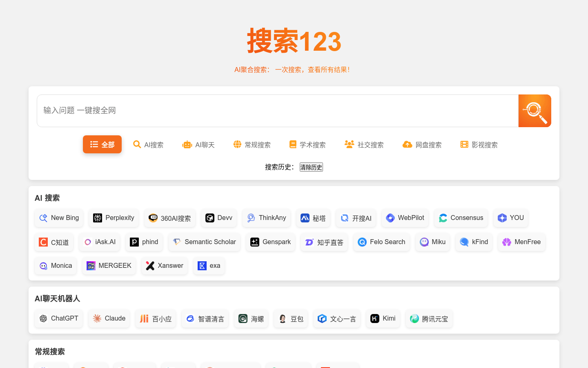The width and height of the screenshot is (588, 368).
Task: Click the exa icon
Action: pyautogui.click(x=202, y=266)
